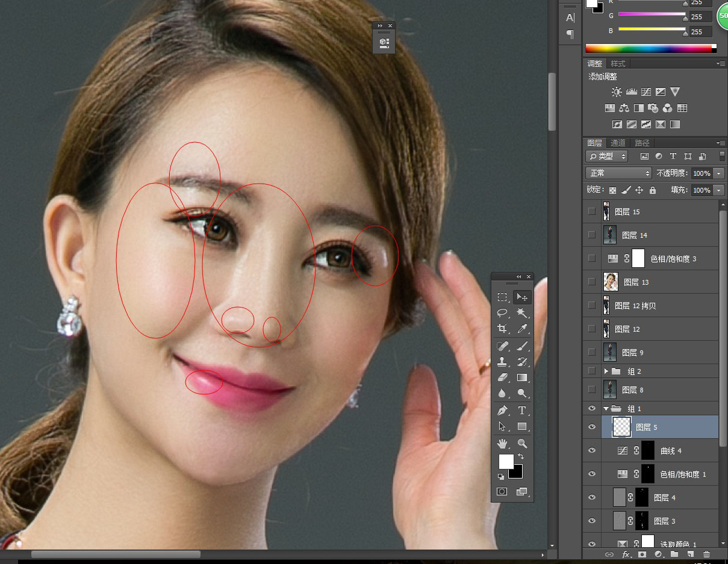728x564 pixels.
Task: Click the lock all layer button
Action: (653, 190)
